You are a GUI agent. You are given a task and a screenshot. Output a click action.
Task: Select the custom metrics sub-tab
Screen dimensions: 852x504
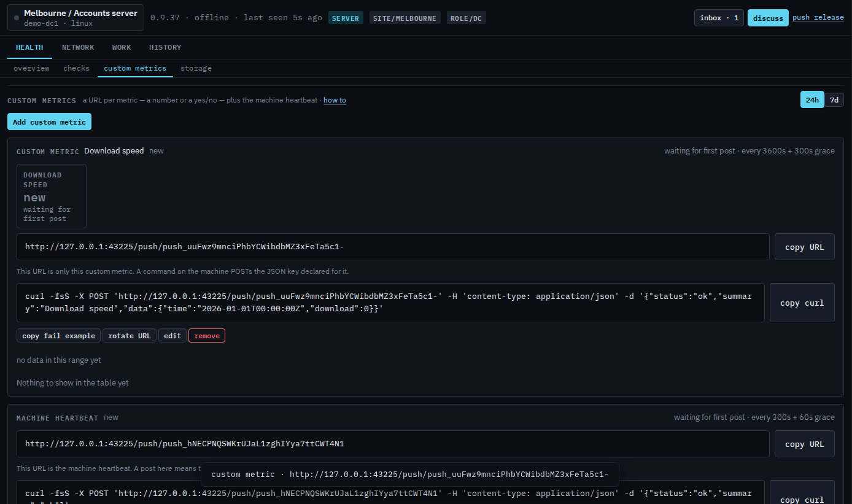[135, 68]
